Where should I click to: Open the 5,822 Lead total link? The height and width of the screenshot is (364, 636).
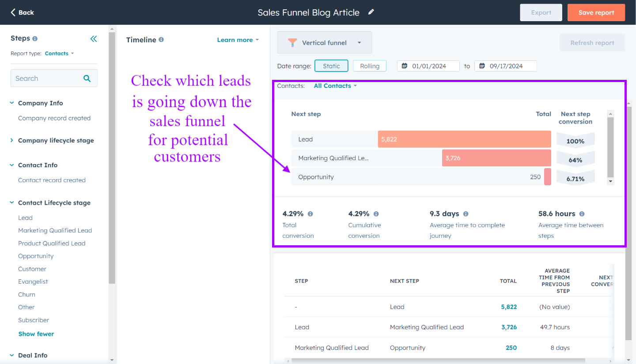[x=508, y=307]
